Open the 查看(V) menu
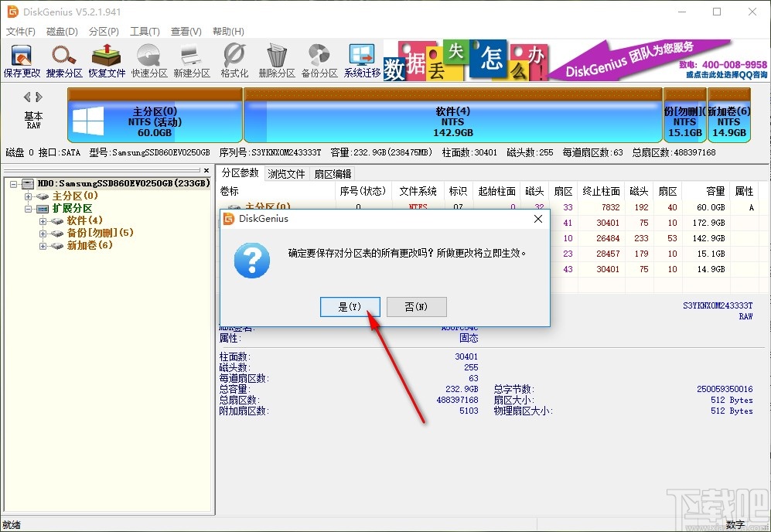 (x=186, y=32)
